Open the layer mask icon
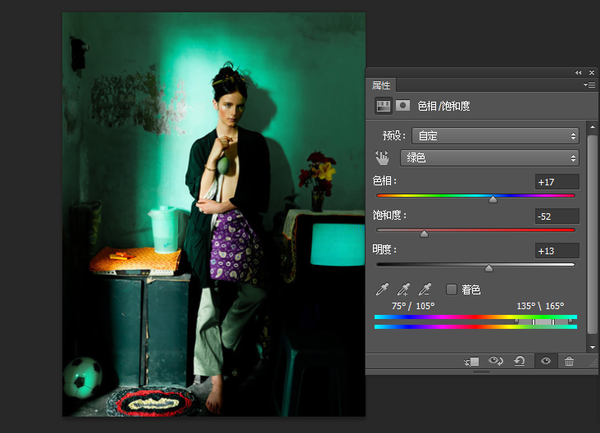The height and width of the screenshot is (433, 600). (403, 105)
